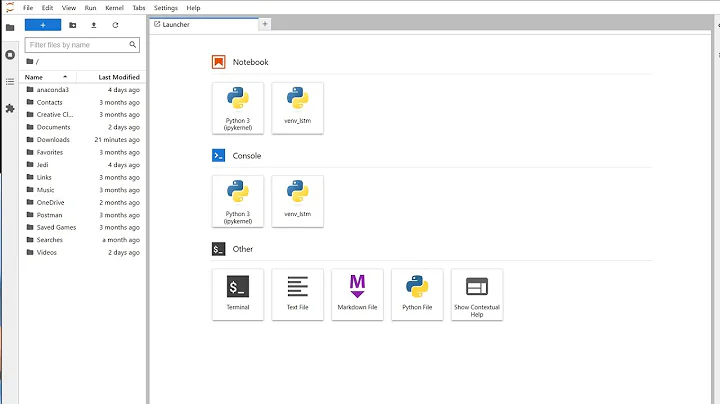Create a new Markdown File
This screenshot has width=720, height=404.
(x=357, y=295)
